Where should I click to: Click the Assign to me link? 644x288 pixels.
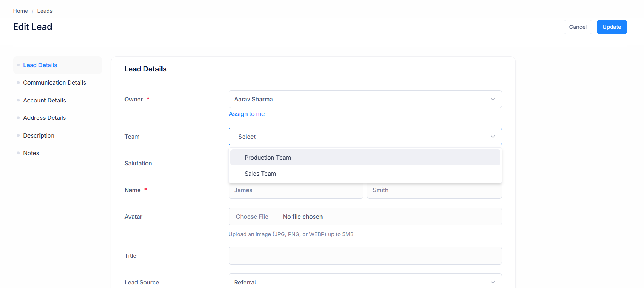click(247, 114)
